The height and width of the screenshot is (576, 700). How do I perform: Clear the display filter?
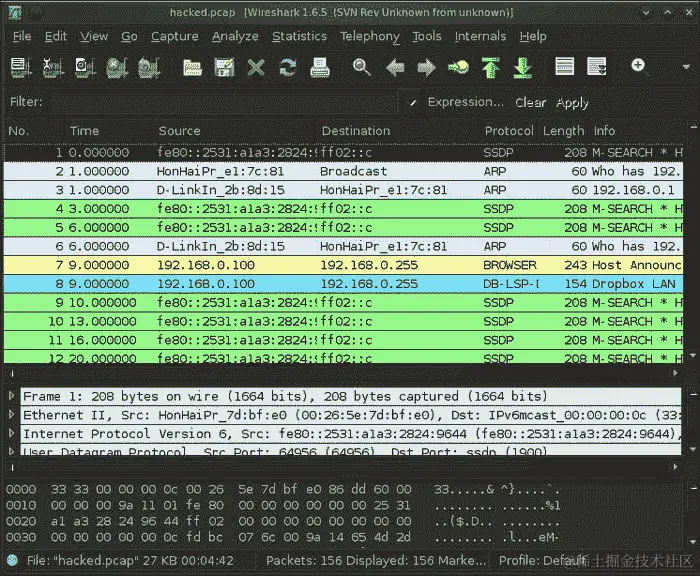coord(530,102)
